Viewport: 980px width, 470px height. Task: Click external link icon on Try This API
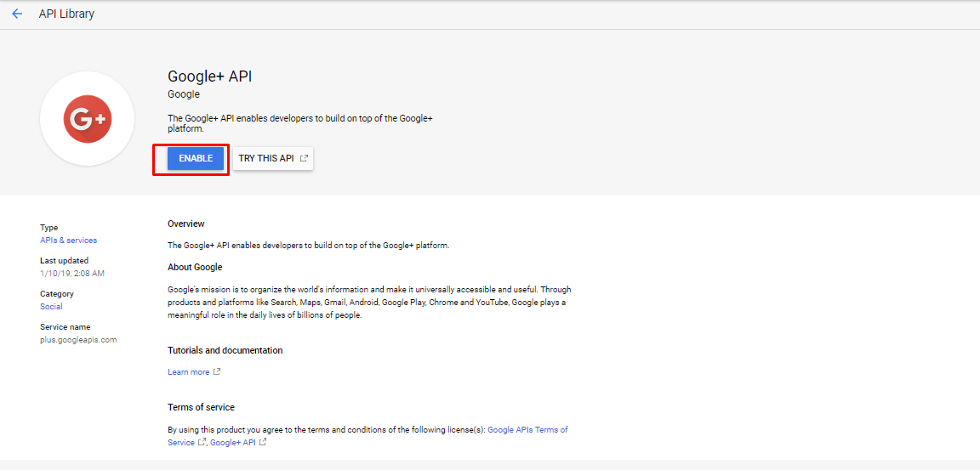304,159
